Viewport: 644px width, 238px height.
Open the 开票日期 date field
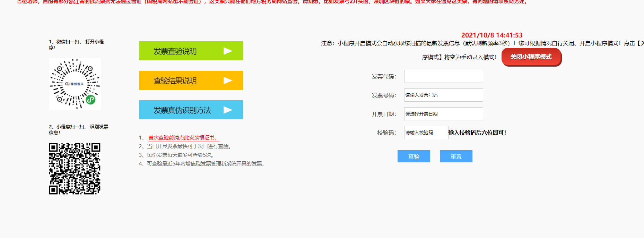click(443, 114)
